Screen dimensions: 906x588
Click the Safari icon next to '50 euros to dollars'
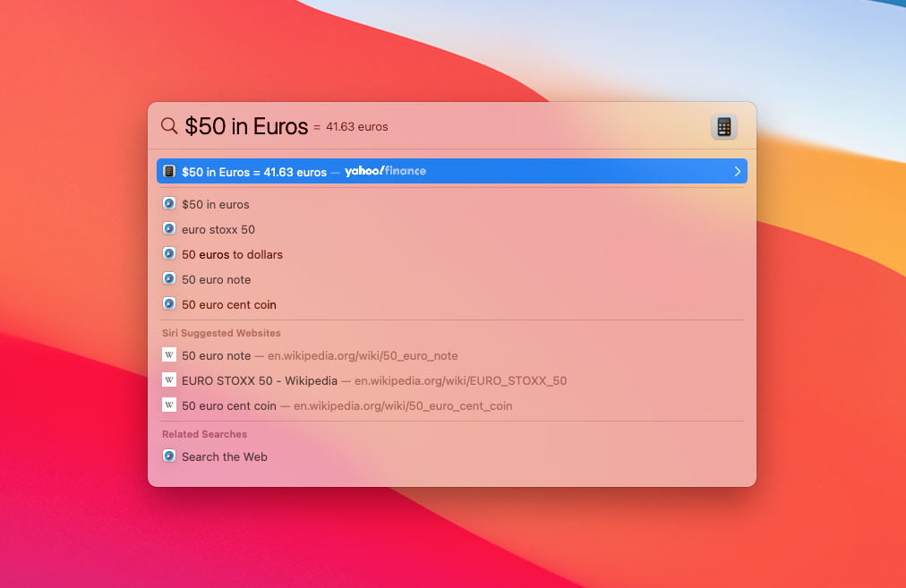169,254
